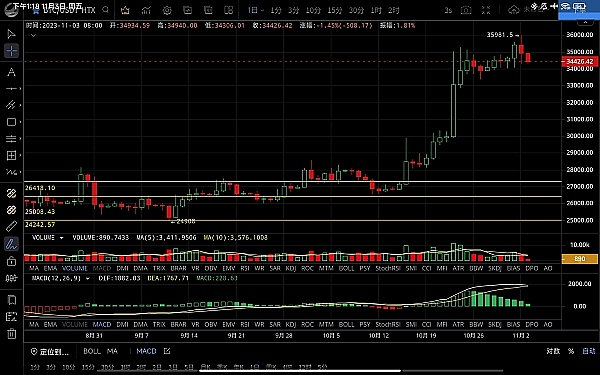The image size is (600, 375).
Task: Toggle logarithmic scale 对数
Action: click(x=553, y=351)
